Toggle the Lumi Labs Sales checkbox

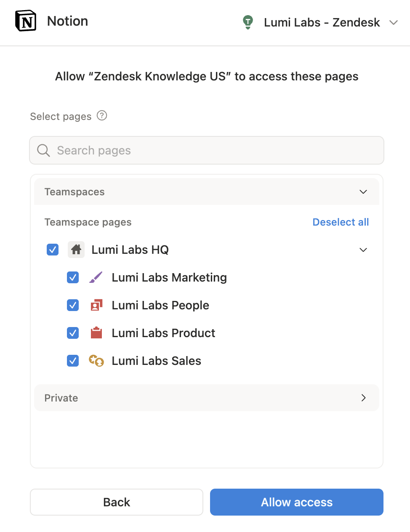[73, 361]
